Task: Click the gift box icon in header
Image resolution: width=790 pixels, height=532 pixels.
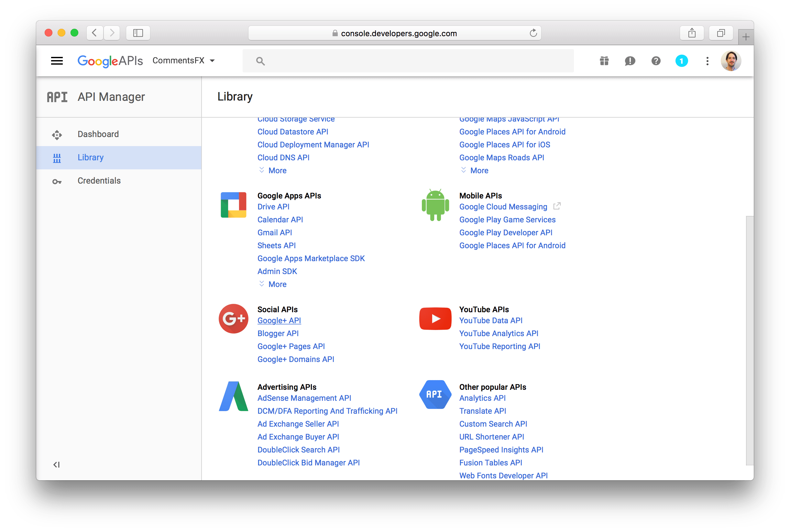Action: pyautogui.click(x=604, y=61)
